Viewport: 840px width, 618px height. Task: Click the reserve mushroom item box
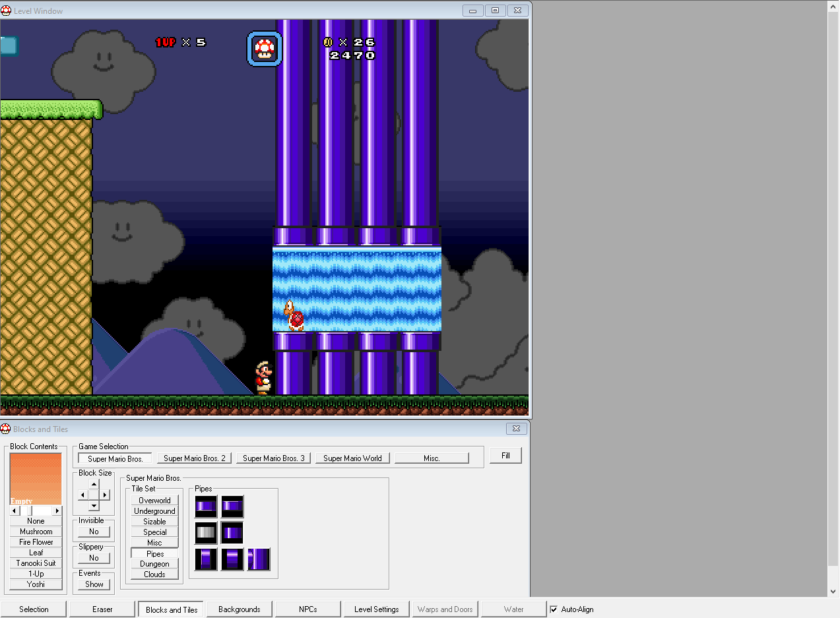[x=265, y=49]
